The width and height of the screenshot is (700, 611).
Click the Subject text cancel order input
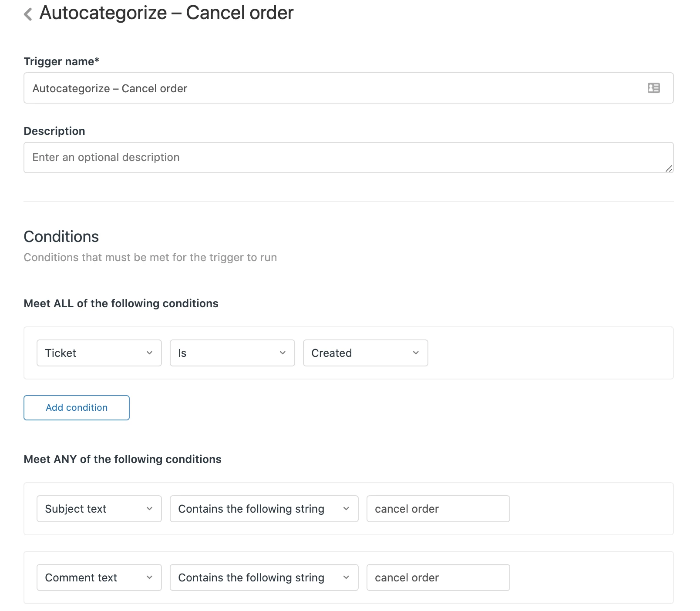click(x=438, y=509)
